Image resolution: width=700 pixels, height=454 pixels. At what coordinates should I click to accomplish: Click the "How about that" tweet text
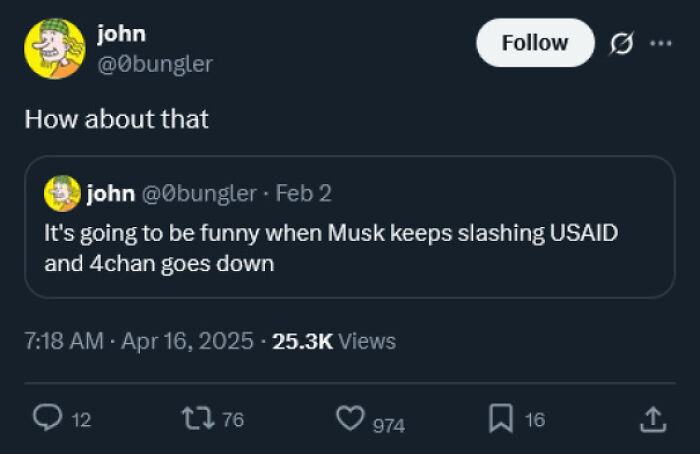[117, 119]
